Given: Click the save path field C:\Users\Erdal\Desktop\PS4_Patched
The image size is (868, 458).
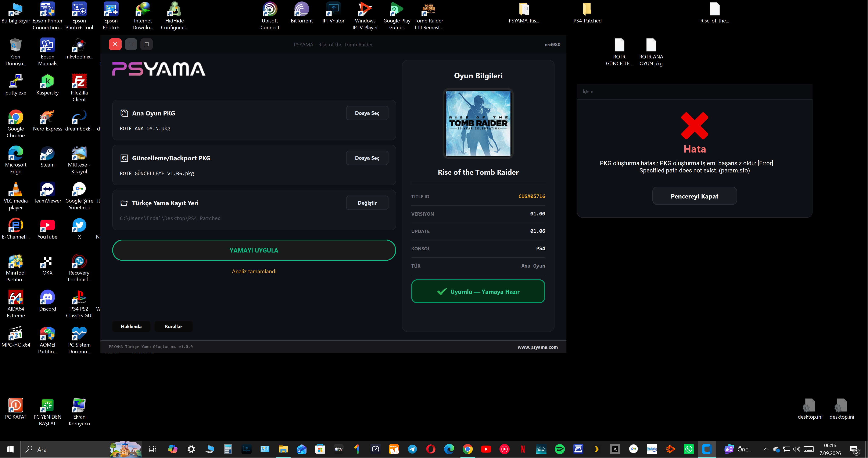Looking at the screenshot, I should [170, 218].
